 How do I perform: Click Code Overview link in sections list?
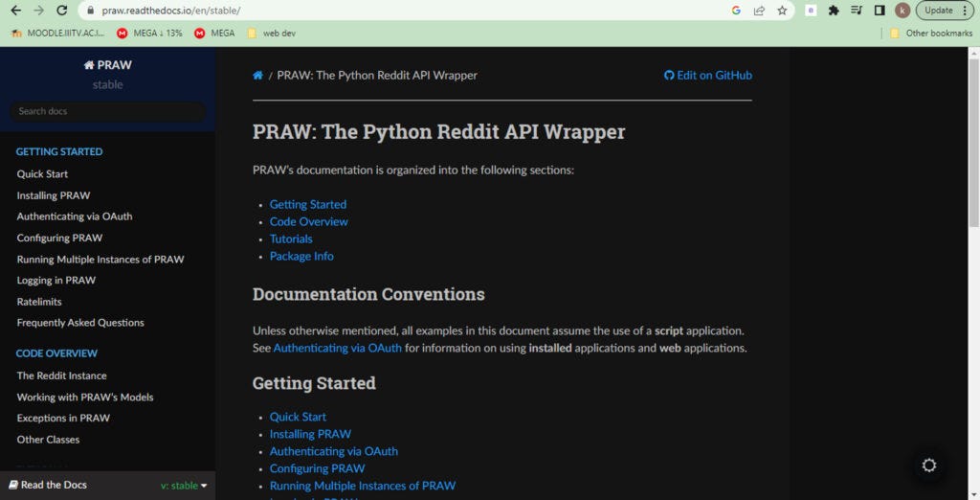pyautogui.click(x=309, y=221)
